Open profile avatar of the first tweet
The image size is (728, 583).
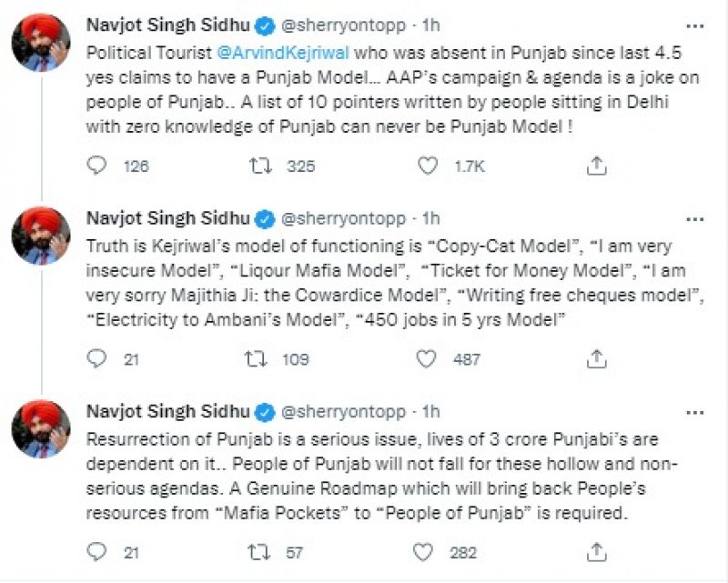coord(41,44)
